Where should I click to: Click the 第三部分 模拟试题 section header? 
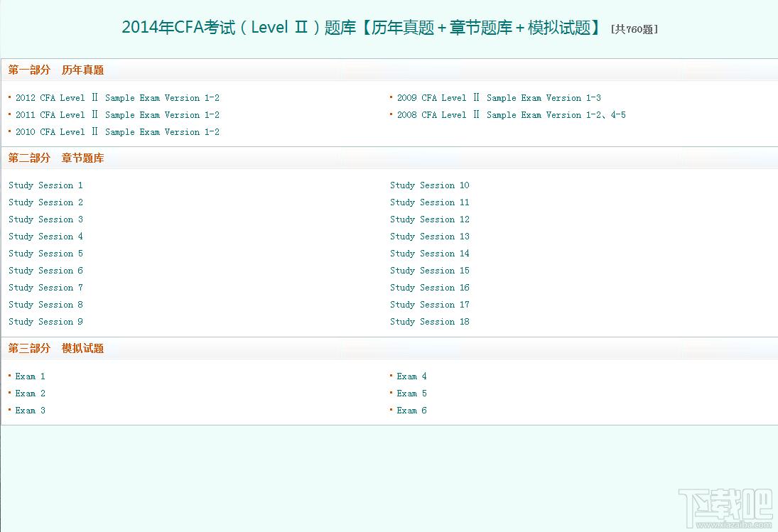point(56,348)
